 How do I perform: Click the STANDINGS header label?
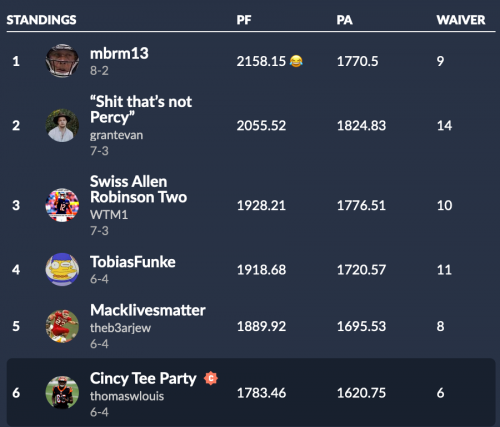[x=41, y=20]
